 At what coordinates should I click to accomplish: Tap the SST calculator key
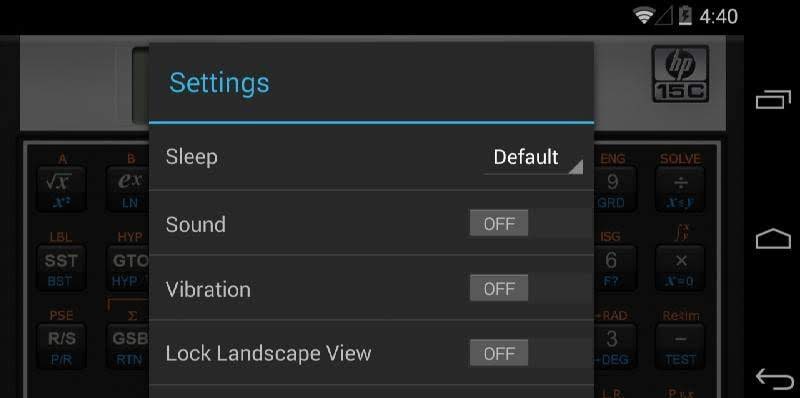[x=61, y=267]
